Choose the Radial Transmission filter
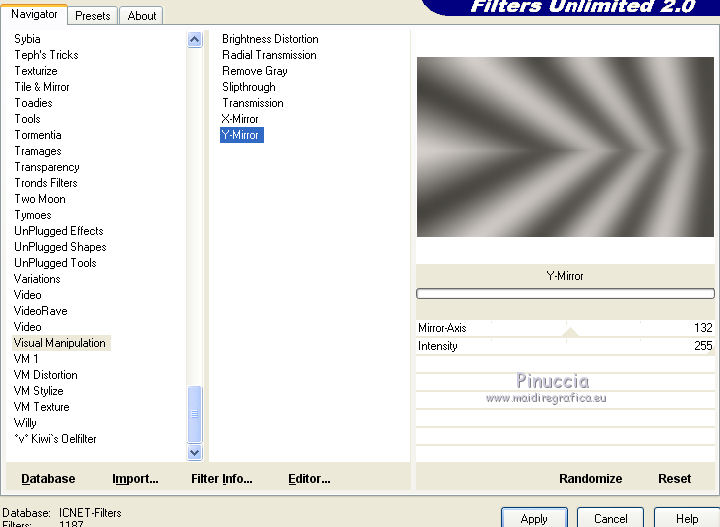Viewport: 720px width, 527px height. (269, 55)
